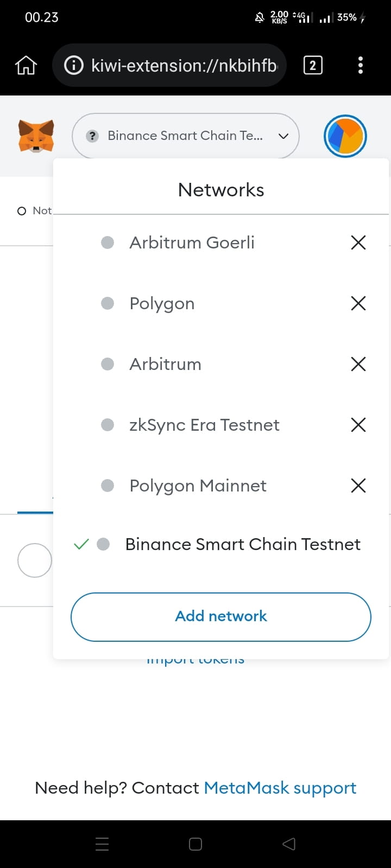The image size is (391, 868).
Task: Delete Polygon network with X icon
Action: click(x=358, y=303)
